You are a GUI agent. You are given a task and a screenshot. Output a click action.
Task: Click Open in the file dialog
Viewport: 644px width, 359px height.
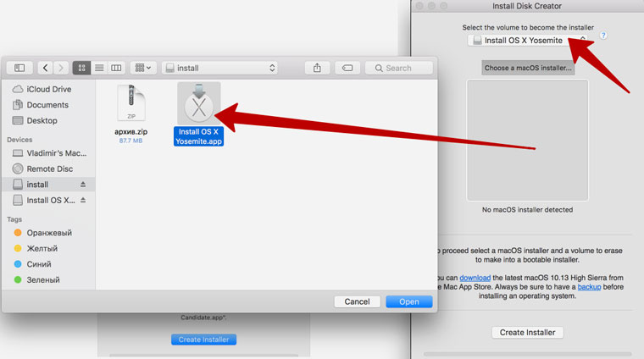pos(409,301)
